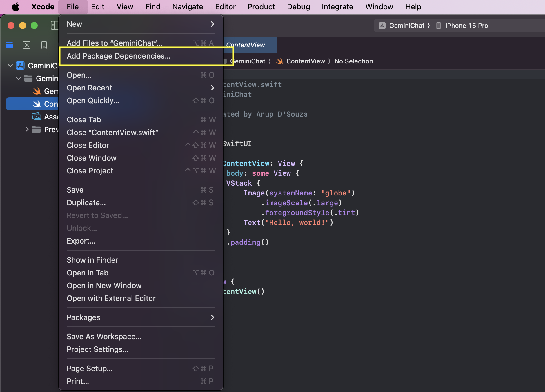Switch to the ContentView editor tab
The height and width of the screenshot is (392, 545).
[249, 45]
